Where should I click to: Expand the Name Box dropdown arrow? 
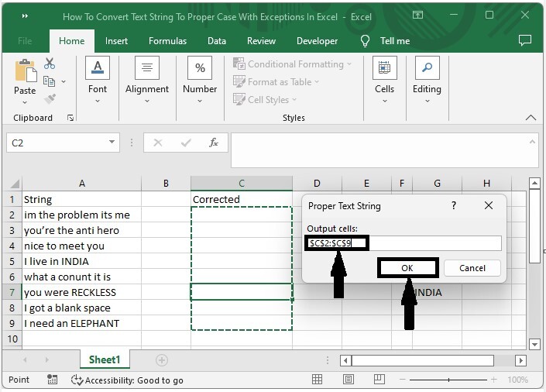112,143
